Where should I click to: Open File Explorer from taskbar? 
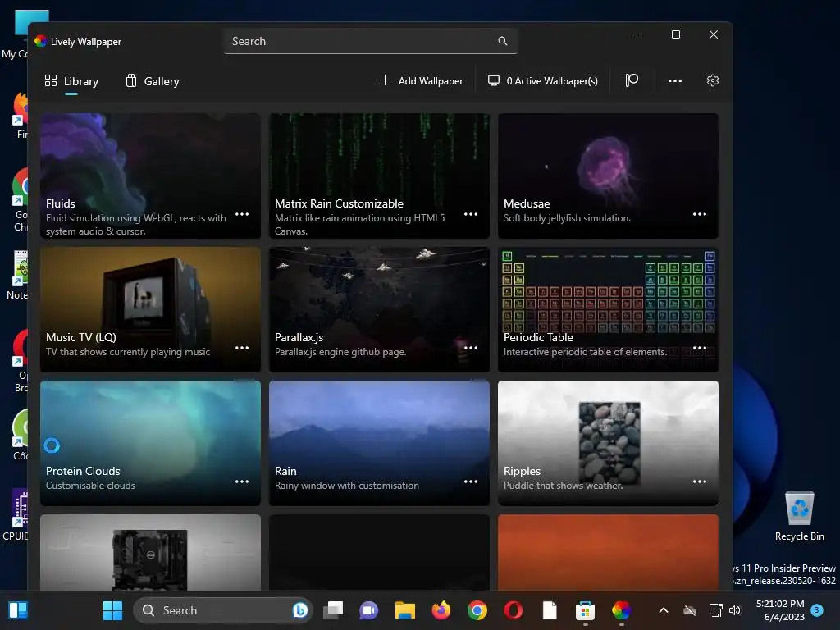[405, 610]
